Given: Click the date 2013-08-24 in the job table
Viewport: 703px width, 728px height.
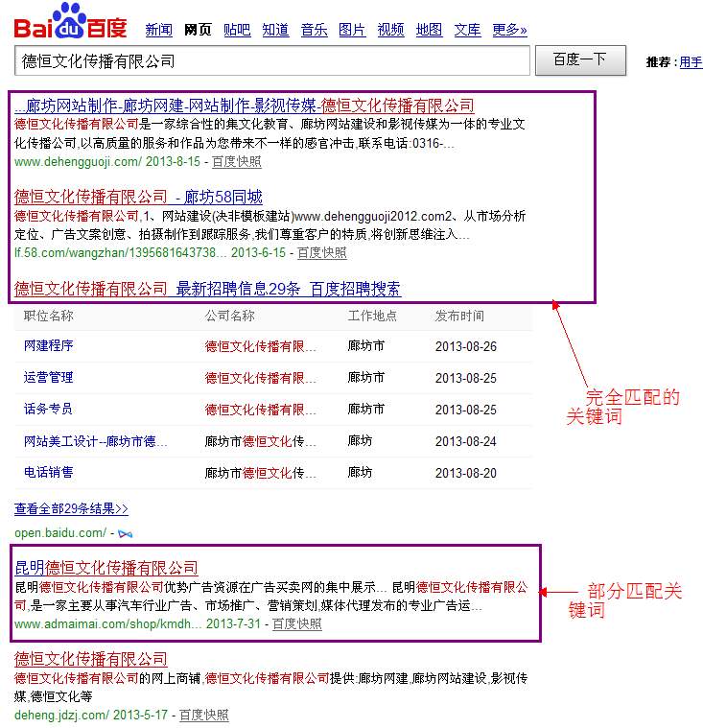Looking at the screenshot, I should [x=466, y=441].
